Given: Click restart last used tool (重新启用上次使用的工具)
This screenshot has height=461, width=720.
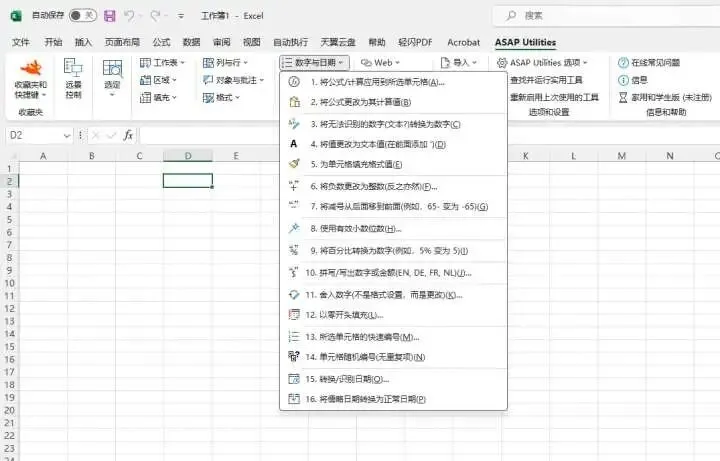Looking at the screenshot, I should pyautogui.click(x=554, y=97).
